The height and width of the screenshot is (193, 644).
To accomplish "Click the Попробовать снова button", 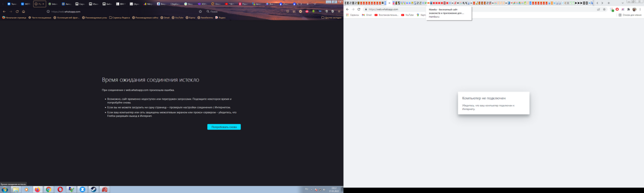I will [x=224, y=127].
